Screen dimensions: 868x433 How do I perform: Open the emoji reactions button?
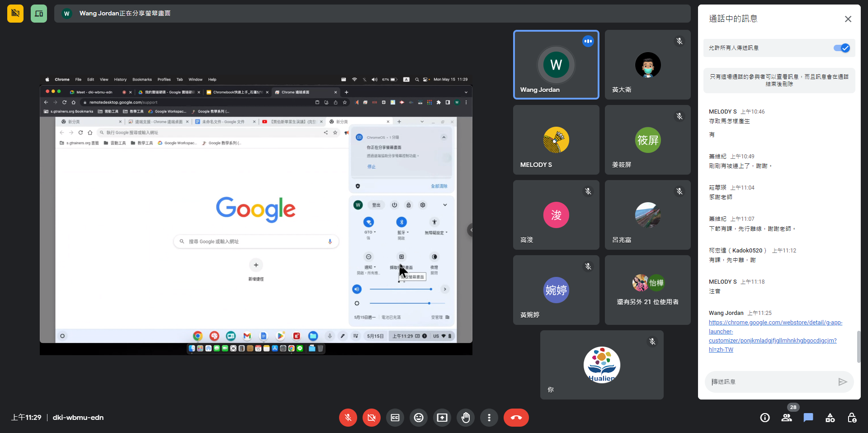(x=418, y=418)
